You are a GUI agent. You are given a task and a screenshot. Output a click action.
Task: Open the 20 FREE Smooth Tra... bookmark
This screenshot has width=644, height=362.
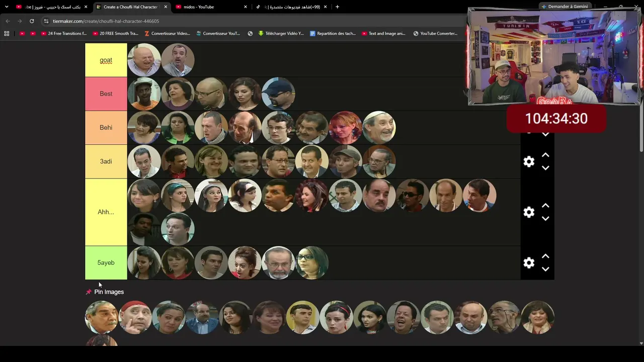click(x=116, y=34)
